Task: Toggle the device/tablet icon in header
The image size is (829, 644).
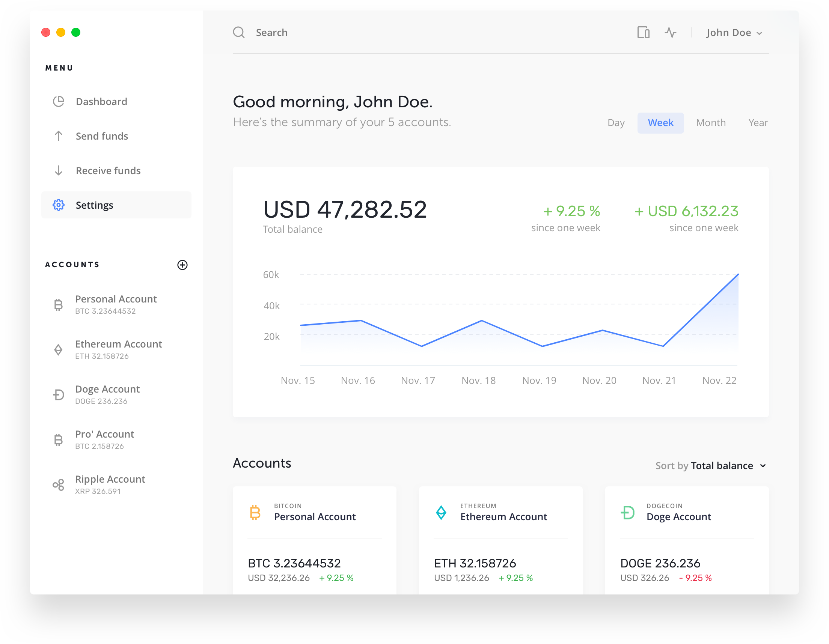Action: [643, 32]
